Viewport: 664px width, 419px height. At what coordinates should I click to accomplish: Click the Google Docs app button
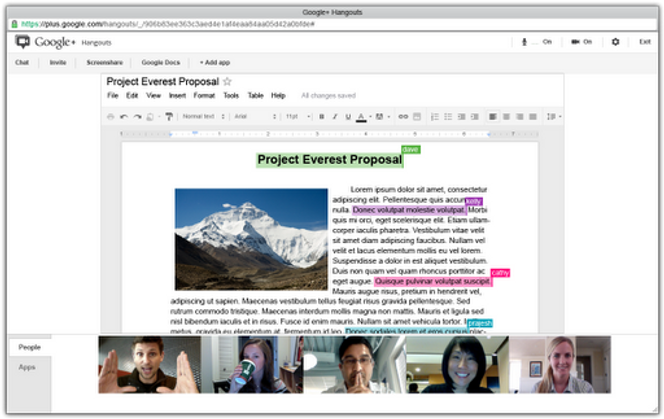pos(160,63)
